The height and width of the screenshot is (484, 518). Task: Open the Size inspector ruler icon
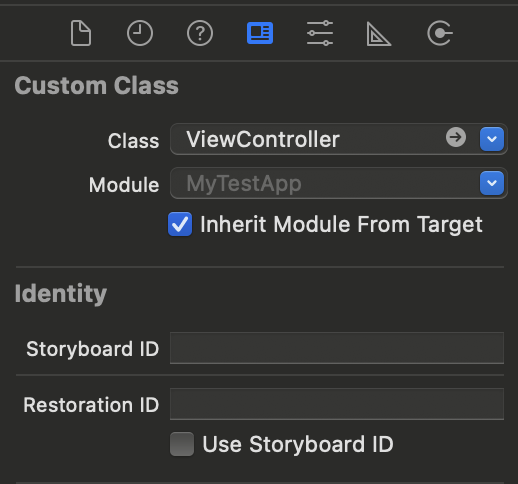click(379, 34)
